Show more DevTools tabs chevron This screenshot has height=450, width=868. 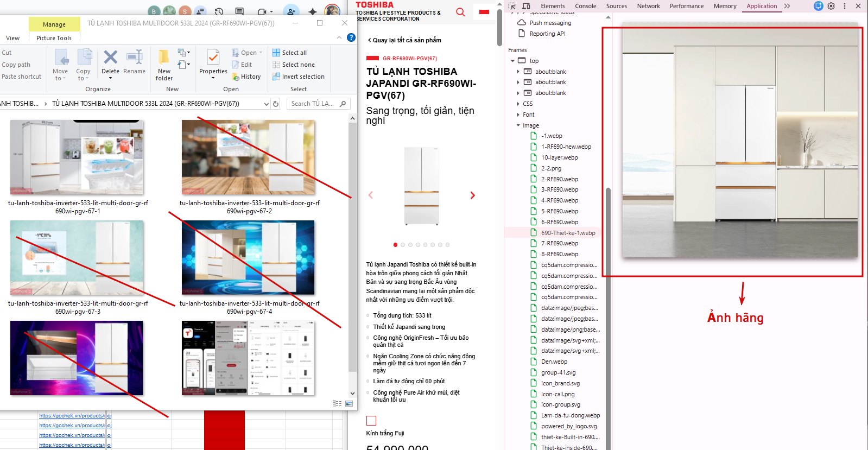click(x=787, y=6)
